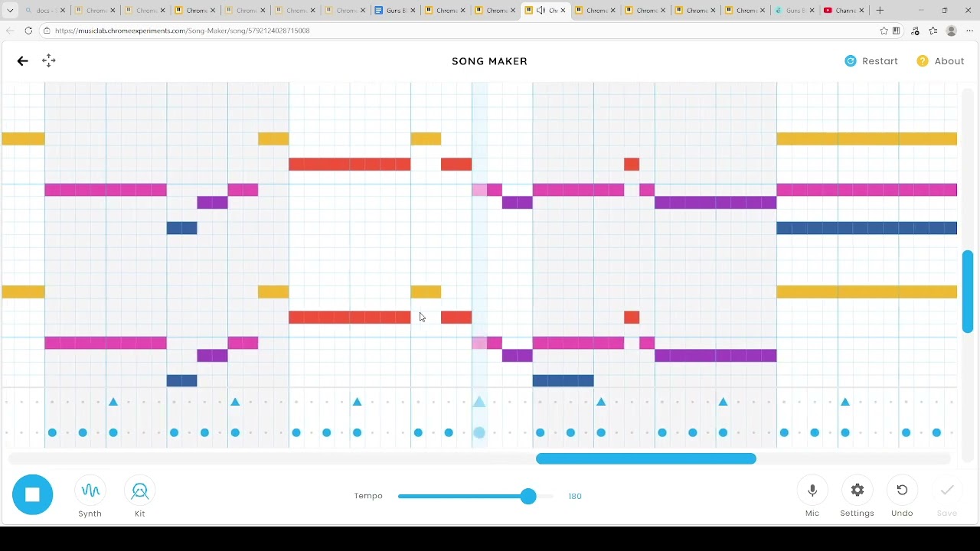This screenshot has width=980, height=551.
Task: Click the Save checkmark icon
Action: (x=947, y=491)
